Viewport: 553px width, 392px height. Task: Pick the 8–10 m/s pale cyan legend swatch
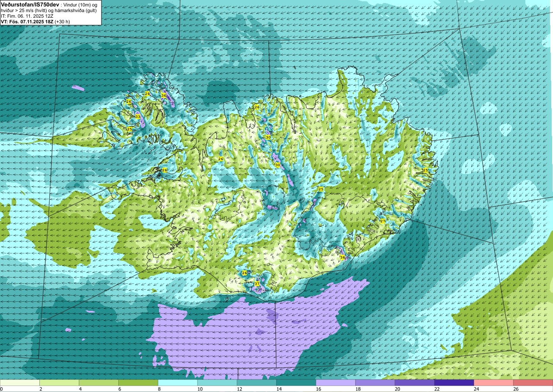pos(178,383)
